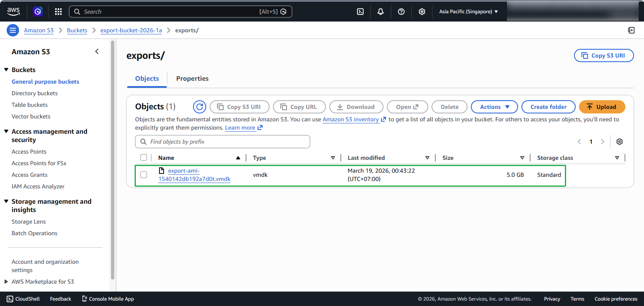Viewport: 644px width, 306px height.
Task: Open the Storage class column sort arrow
Action: pos(617,158)
